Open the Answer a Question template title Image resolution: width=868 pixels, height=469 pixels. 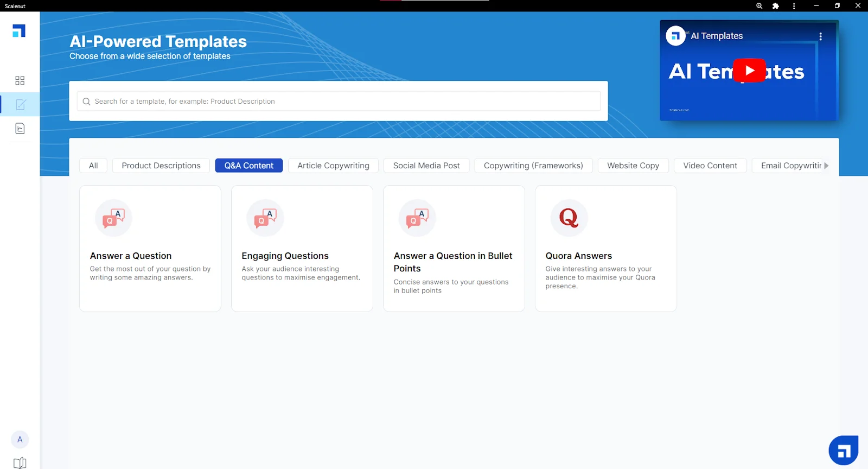point(131,256)
